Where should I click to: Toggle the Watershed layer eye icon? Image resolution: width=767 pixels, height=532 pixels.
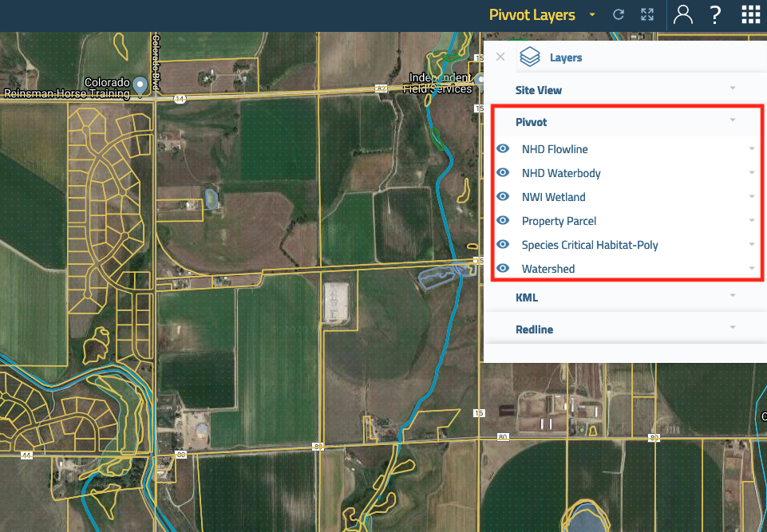coord(503,269)
